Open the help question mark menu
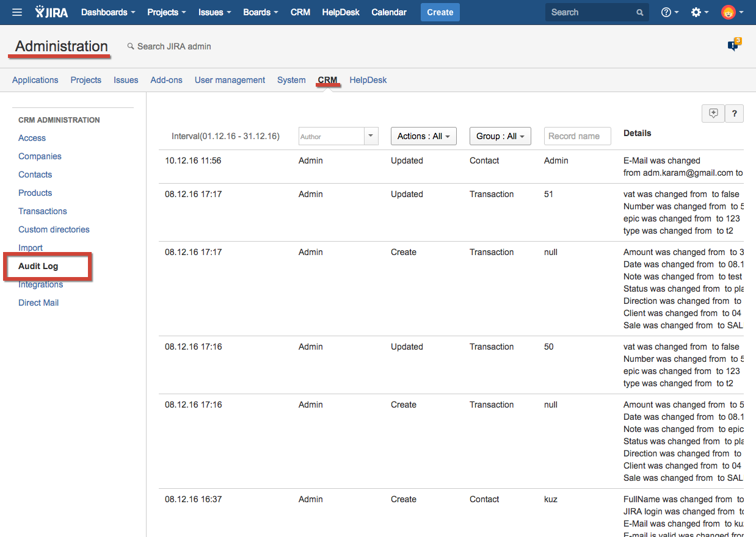The width and height of the screenshot is (756, 537). (669, 12)
